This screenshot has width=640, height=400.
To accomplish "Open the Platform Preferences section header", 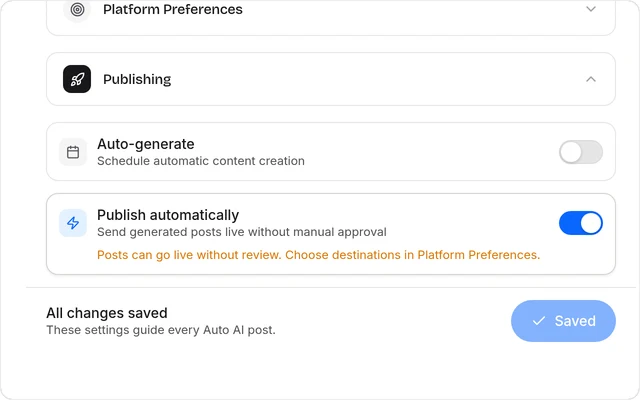I will point(331,16).
